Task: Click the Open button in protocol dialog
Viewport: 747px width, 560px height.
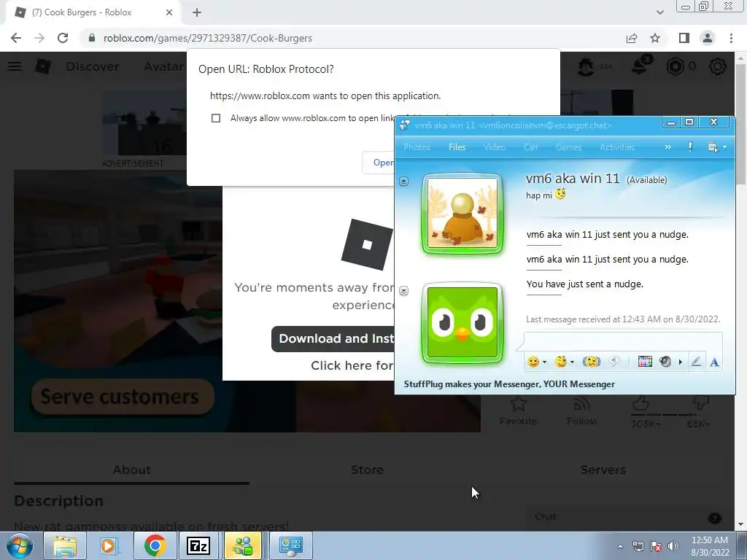Action: [x=379, y=163]
